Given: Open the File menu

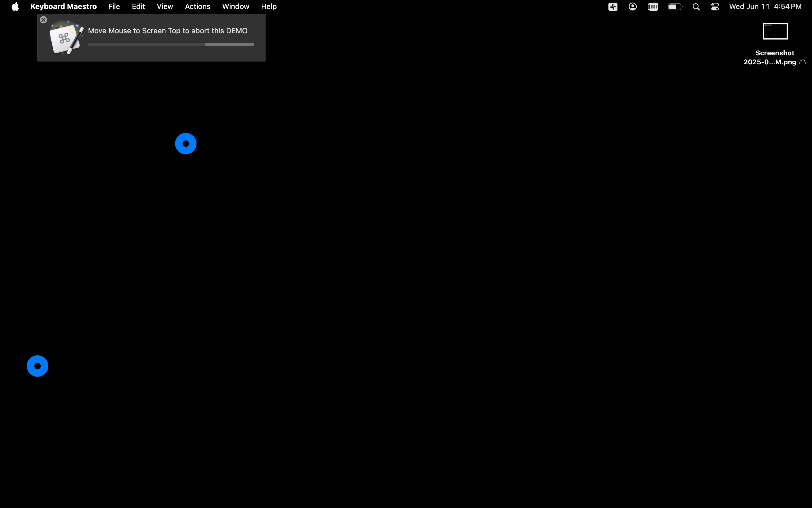Looking at the screenshot, I should [114, 7].
